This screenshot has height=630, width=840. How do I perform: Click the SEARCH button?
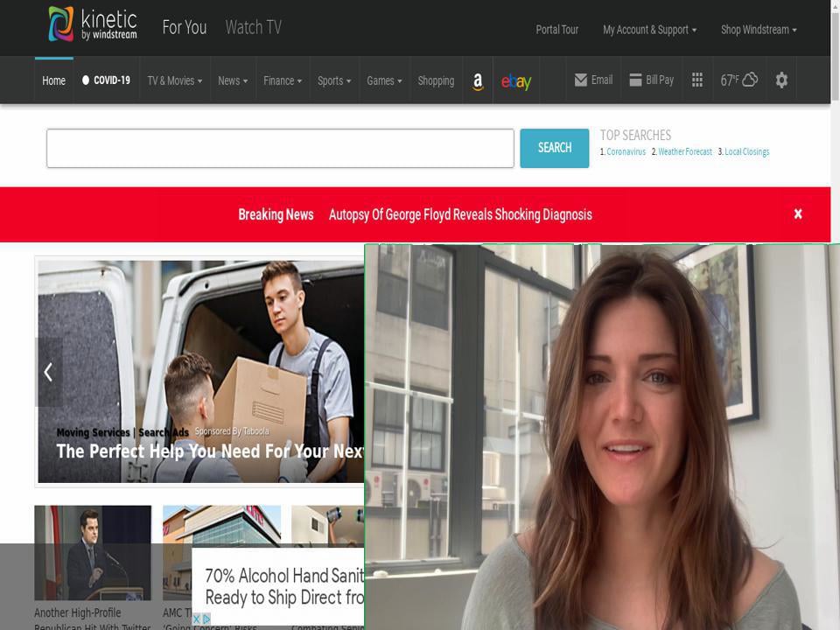(x=555, y=148)
